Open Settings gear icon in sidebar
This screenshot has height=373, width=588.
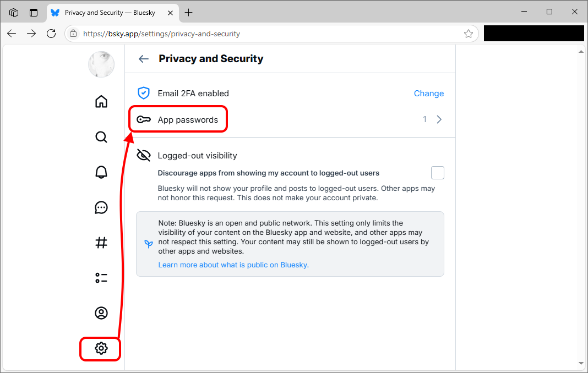(101, 348)
